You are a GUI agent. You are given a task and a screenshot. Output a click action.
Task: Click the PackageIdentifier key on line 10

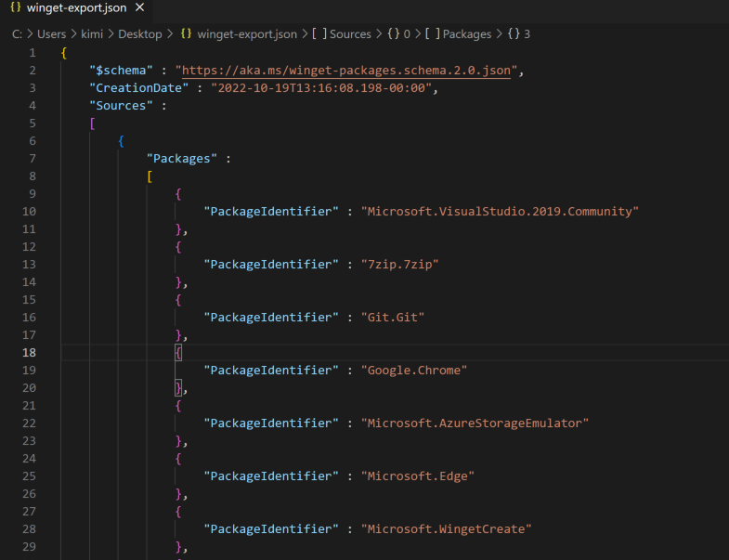point(271,212)
